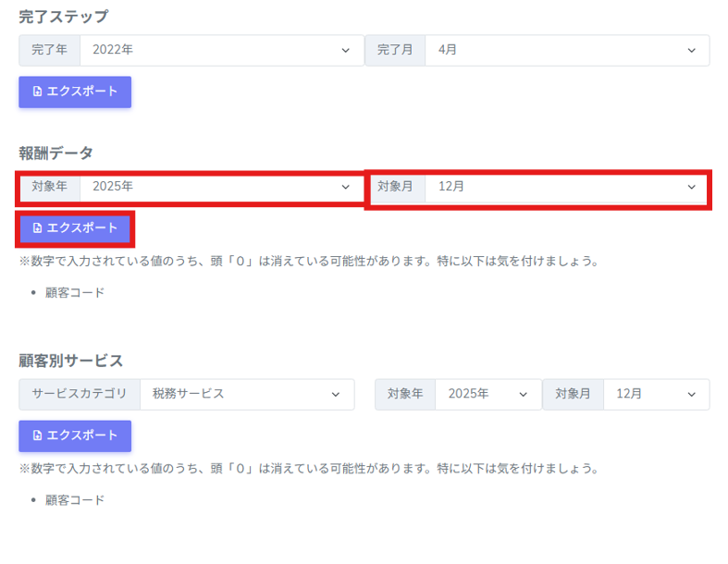728x564 pixels.
Task: Click the 完了年 label addon
Action: (x=50, y=50)
